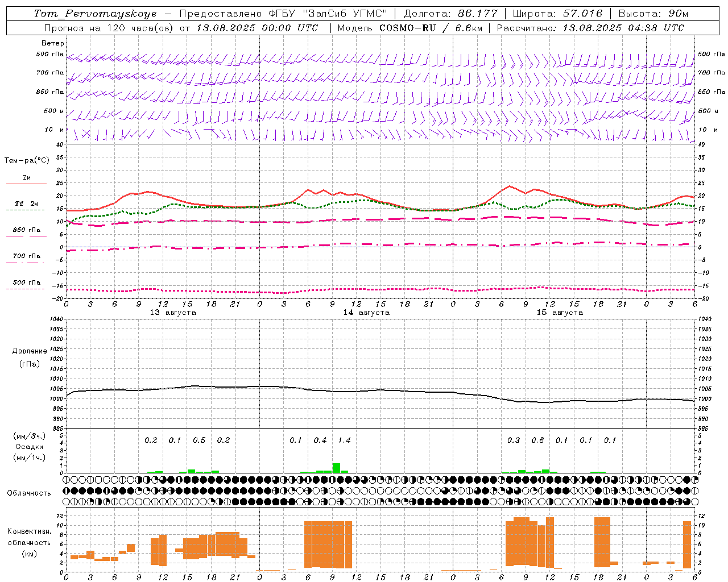Image resolution: width=728 pixels, height=582 pixels.
Task: Select the forecast start time 13.08.2025 00:00 UTC
Action: click(257, 28)
